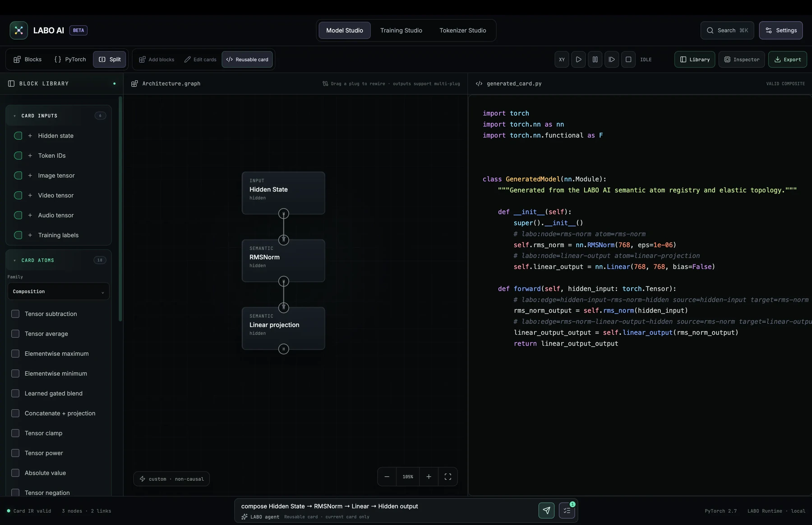Screen dimensions: 812x525
Task: Click the XY toolbar button
Action: 562,60
